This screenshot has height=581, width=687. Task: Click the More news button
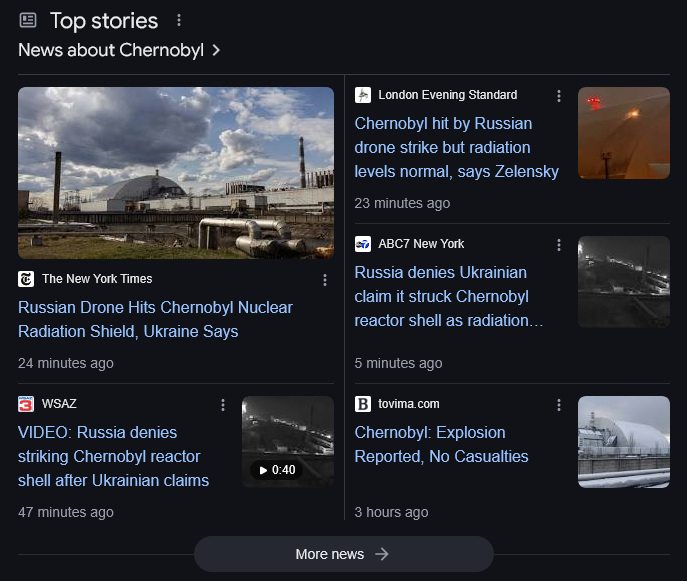tap(343, 554)
